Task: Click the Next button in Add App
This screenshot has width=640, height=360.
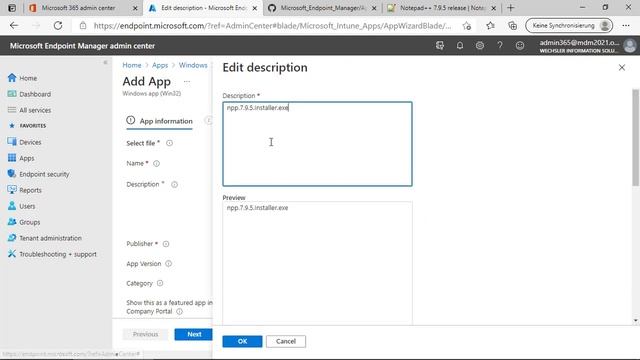Action: click(193, 334)
